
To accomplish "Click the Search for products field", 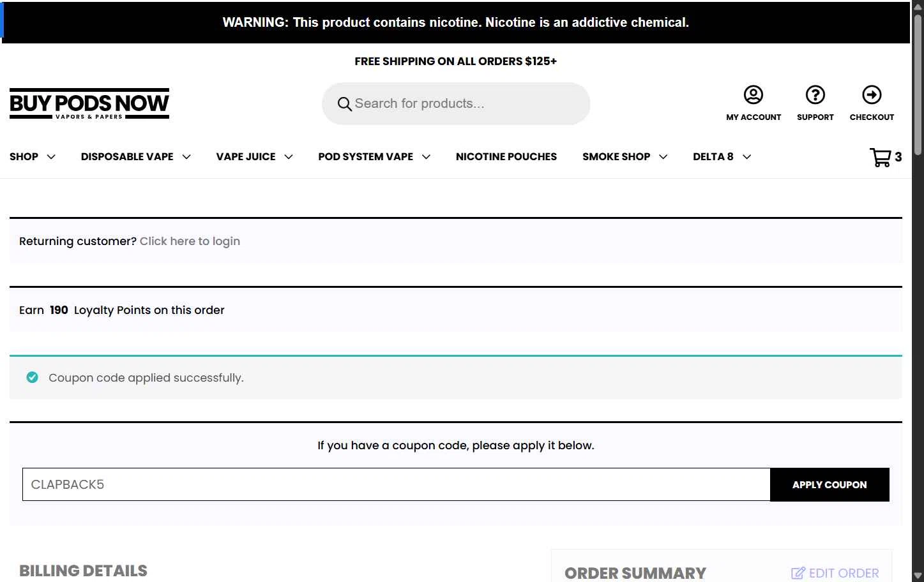I will tap(456, 104).
